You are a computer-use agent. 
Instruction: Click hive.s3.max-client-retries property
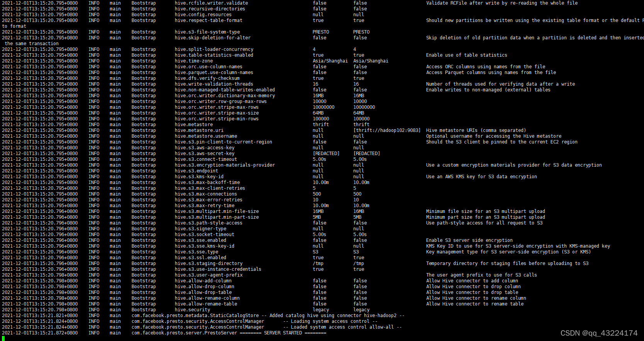tap(210, 188)
